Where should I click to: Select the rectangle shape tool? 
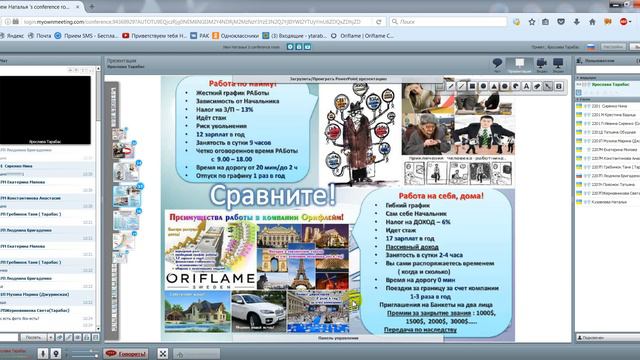[x=472, y=86]
